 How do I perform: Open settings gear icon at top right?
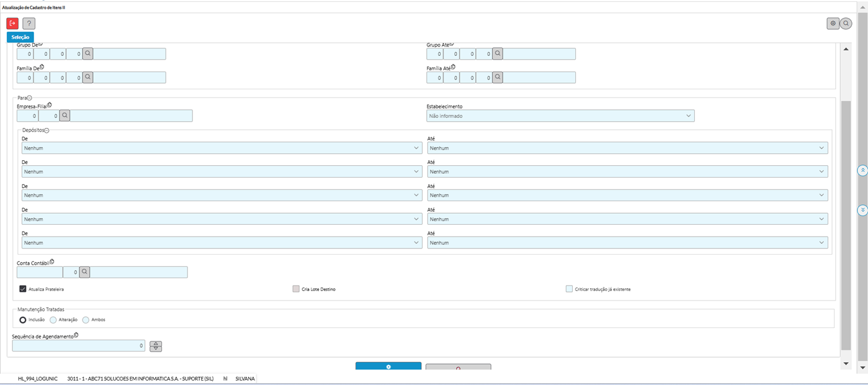(833, 24)
